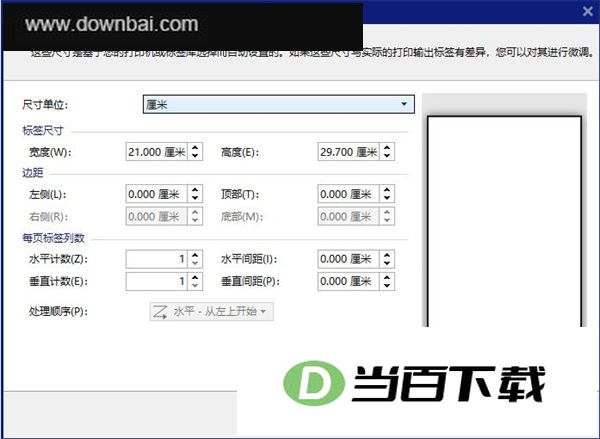Click the 边距 section heading
The image size is (600, 439).
coord(33,173)
